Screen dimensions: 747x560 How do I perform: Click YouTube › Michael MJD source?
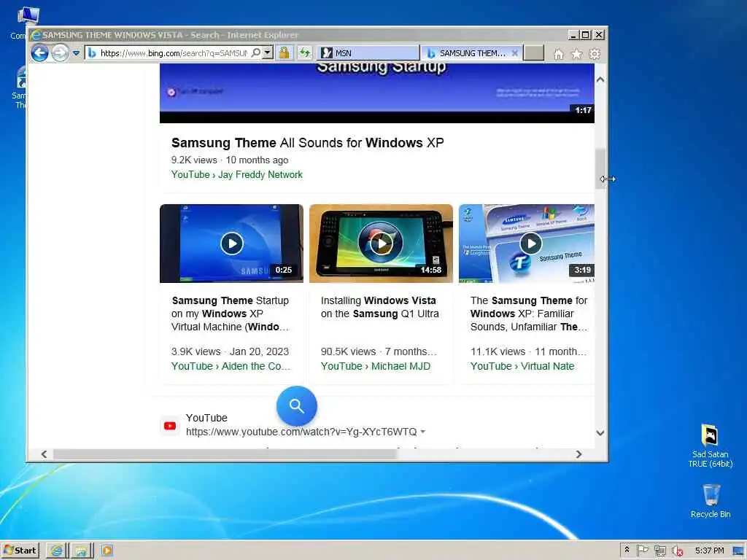coord(376,366)
